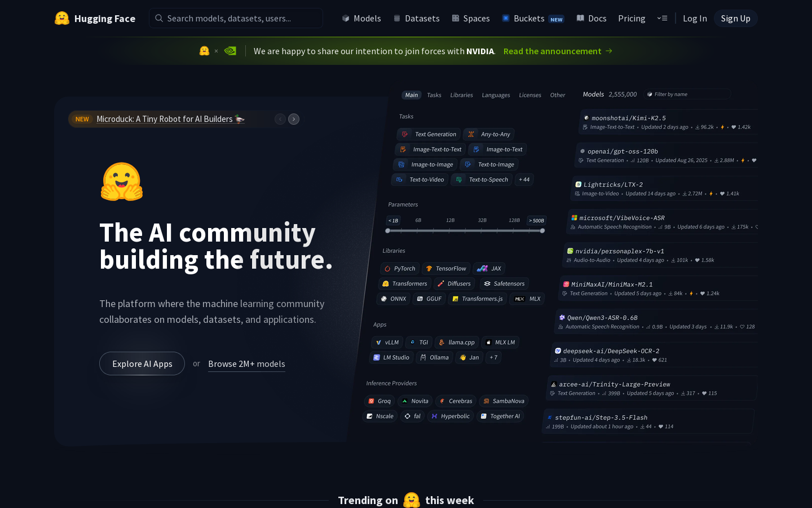Click the Groq provider icon
Image resolution: width=812 pixels, height=508 pixels.
coord(371,401)
